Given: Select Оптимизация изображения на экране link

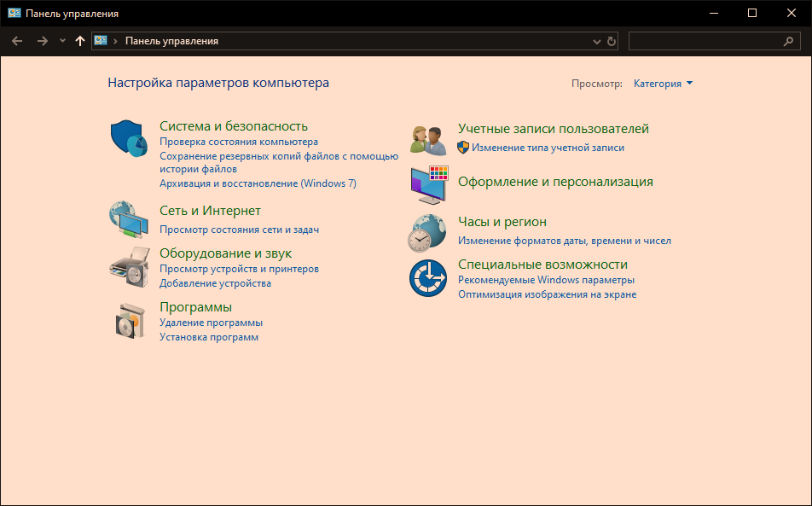Looking at the screenshot, I should tap(548, 294).
